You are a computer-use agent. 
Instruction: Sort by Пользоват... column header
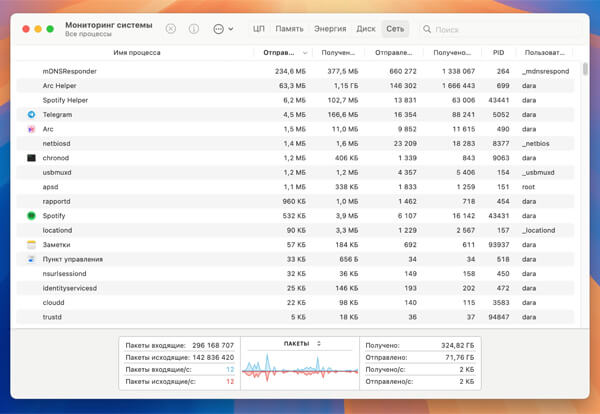[x=545, y=52]
